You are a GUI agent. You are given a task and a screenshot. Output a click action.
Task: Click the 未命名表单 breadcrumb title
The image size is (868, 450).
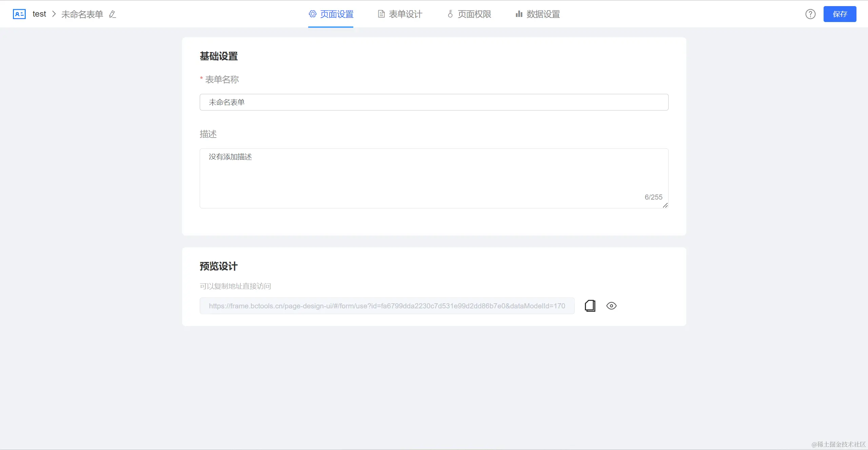(82, 14)
